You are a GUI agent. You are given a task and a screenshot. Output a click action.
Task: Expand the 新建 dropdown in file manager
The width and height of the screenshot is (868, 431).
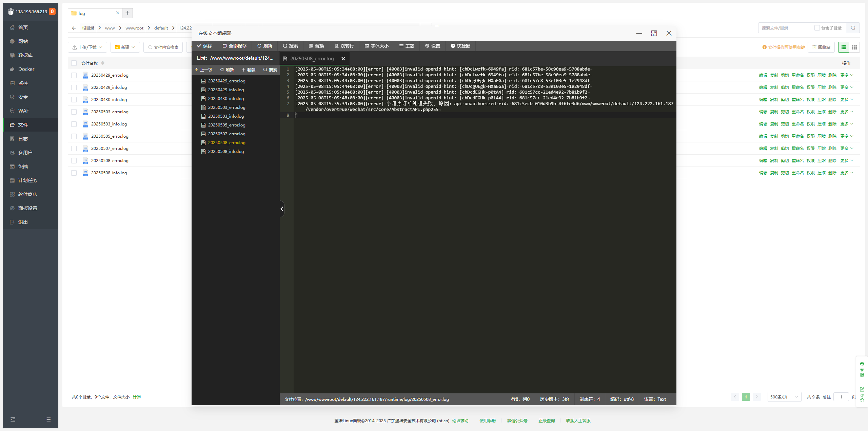(x=125, y=47)
